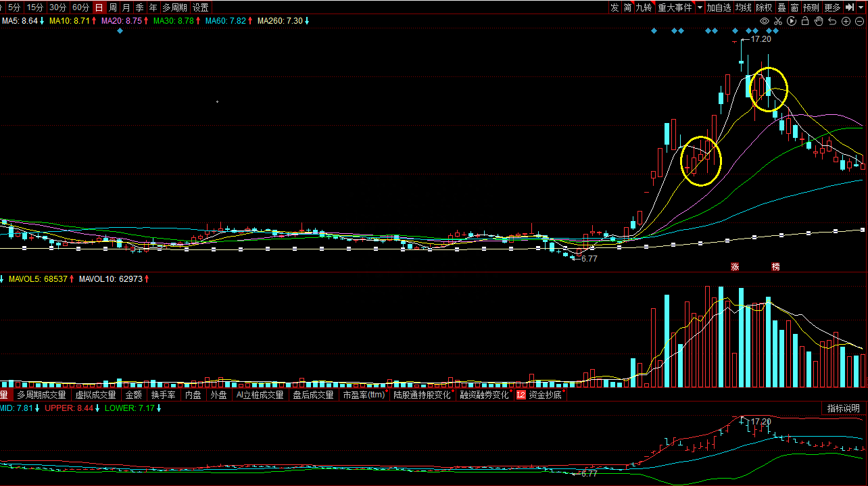This screenshot has width=868, height=486.
Task: Activate the hand pan tool
Action: tap(819, 21)
